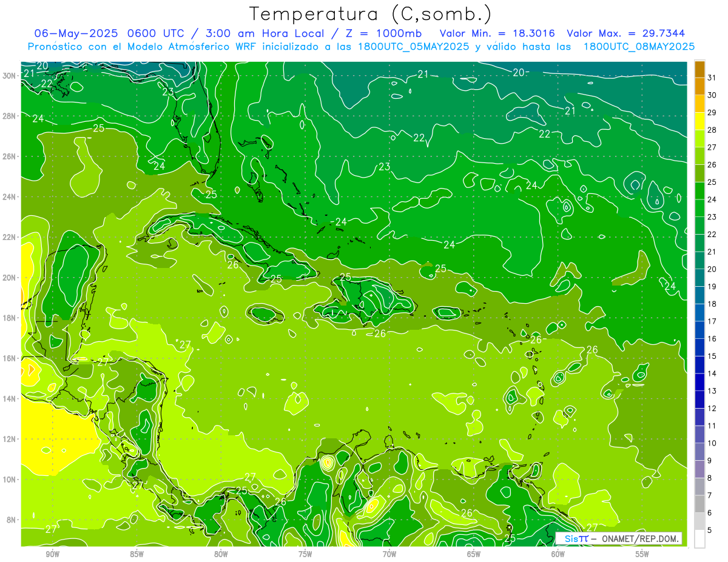Click the longitude axis label '65W'
Viewport: 728px width, 562px height.
click(474, 554)
